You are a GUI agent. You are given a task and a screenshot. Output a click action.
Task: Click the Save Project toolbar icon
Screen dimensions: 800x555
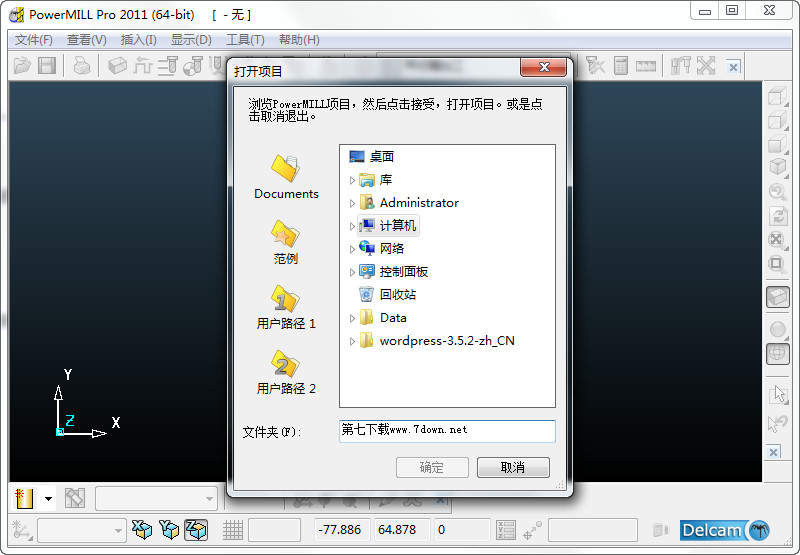pos(47,66)
